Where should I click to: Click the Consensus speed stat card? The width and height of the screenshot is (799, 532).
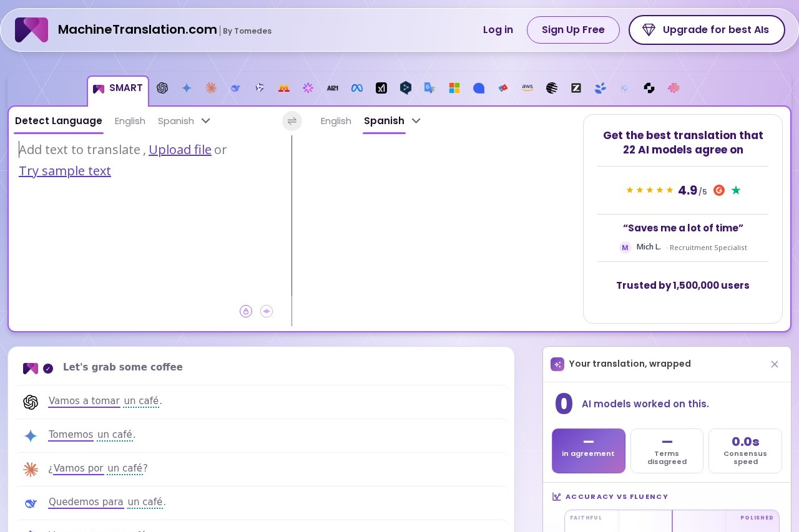pos(745,451)
